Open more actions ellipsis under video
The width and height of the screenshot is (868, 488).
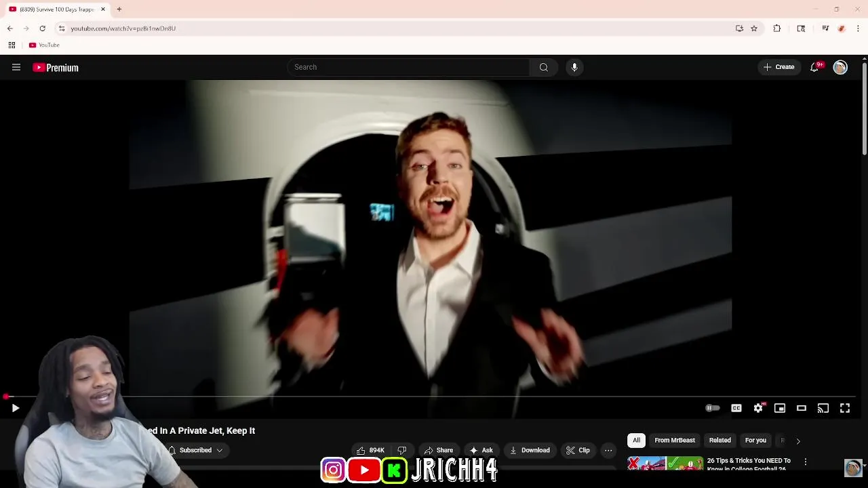(x=608, y=450)
